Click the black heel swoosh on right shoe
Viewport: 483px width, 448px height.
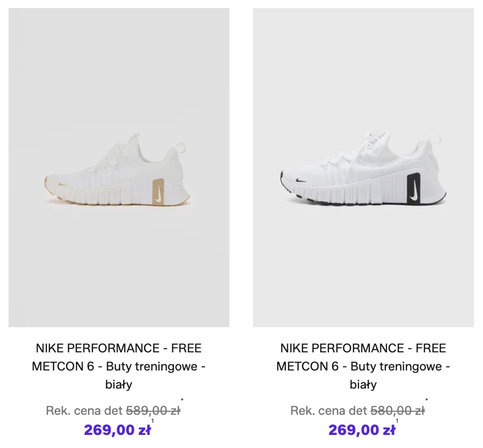coord(414,189)
